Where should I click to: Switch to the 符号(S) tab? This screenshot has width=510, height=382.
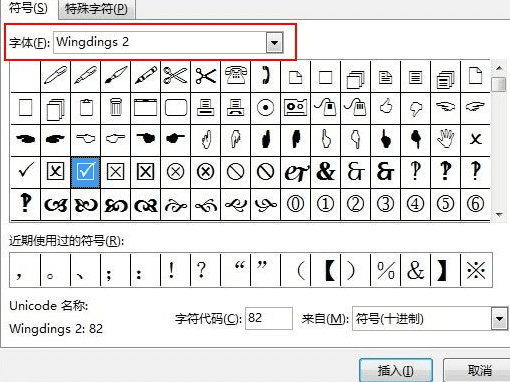pos(28,8)
